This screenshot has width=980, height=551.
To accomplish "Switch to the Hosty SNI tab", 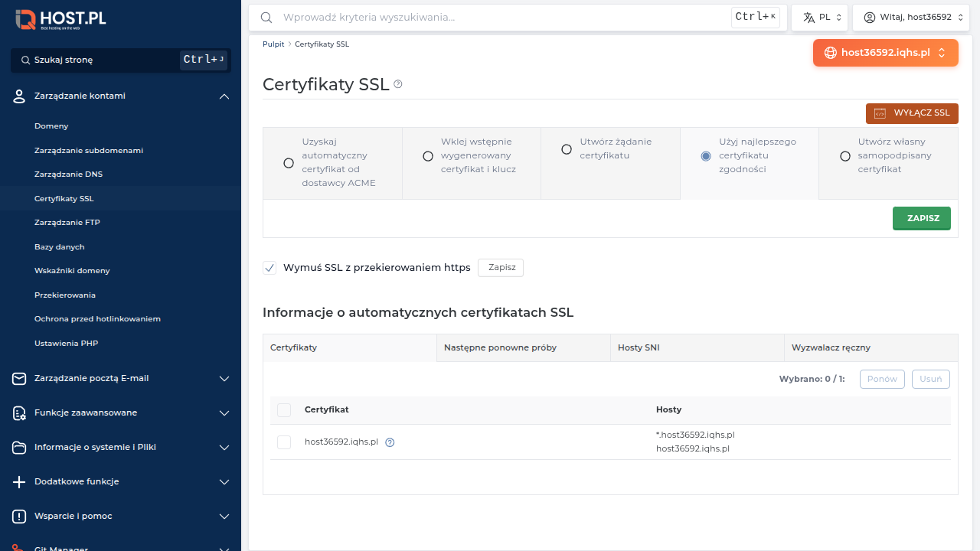I will pos(697,347).
